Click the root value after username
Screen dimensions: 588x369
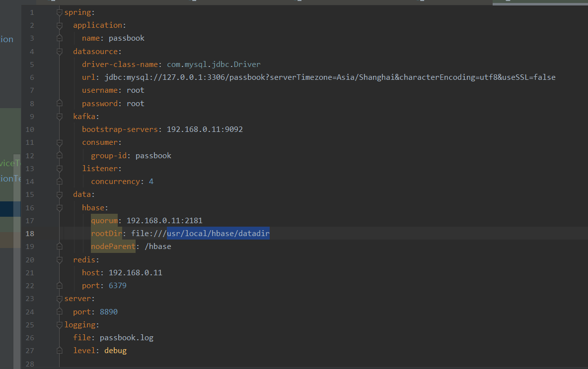(x=136, y=90)
